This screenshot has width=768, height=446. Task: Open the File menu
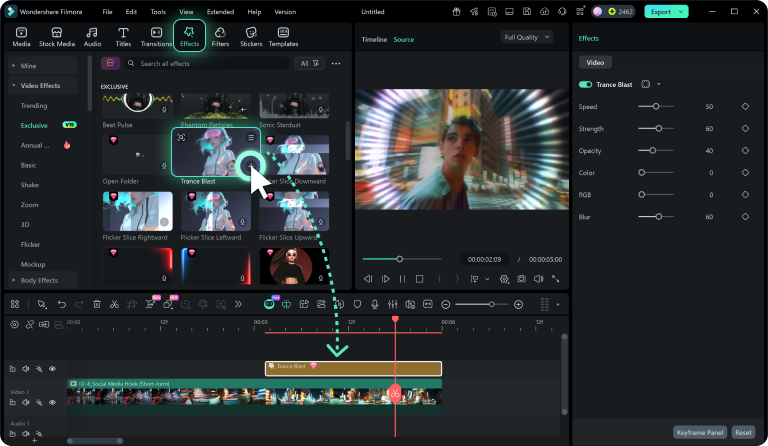point(107,12)
